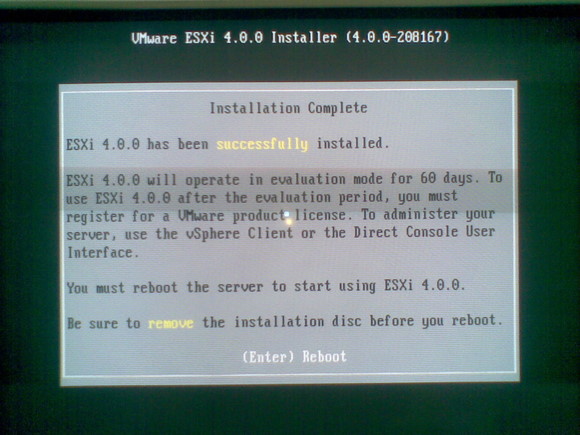This screenshot has width=580, height=435.
Task: Click the build number '(4.0.0-208167)'
Action: click(x=397, y=37)
